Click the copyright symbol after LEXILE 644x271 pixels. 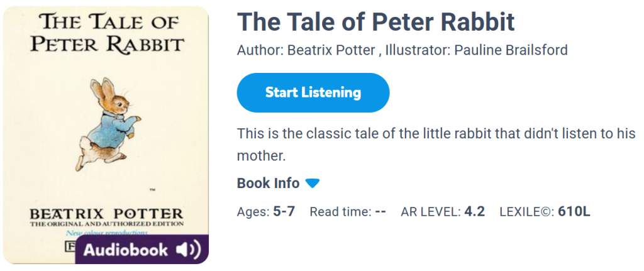pos(546,212)
